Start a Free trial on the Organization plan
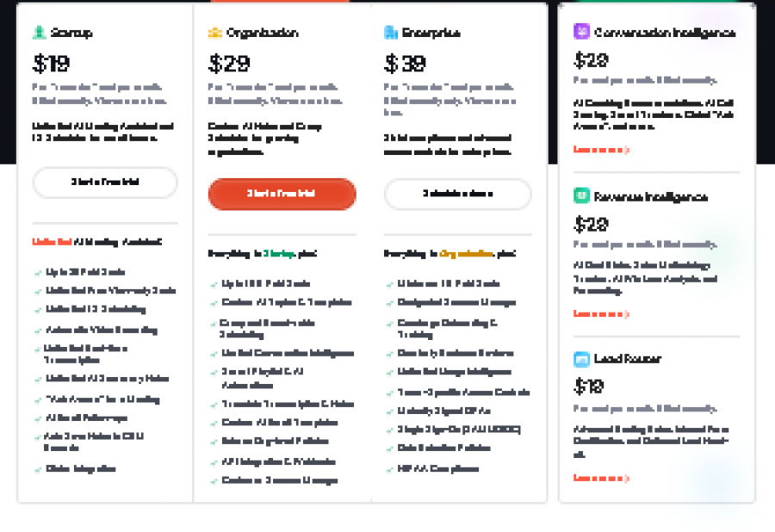 (282, 195)
